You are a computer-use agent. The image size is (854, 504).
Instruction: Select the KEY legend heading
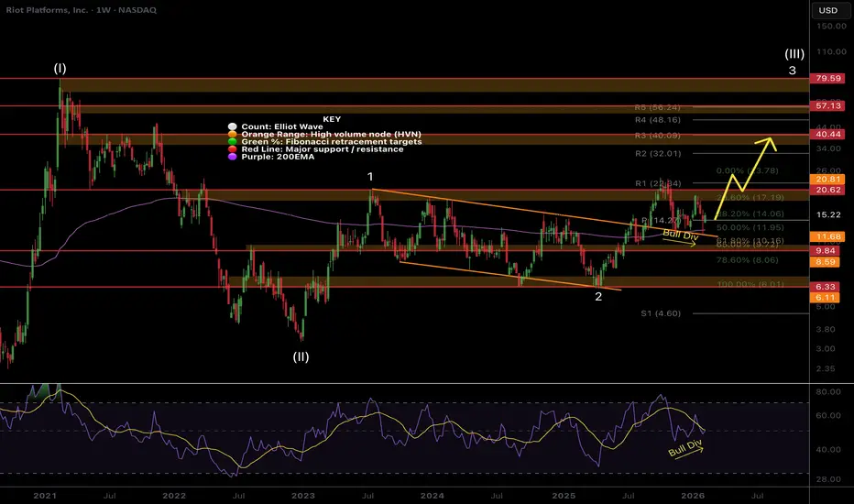click(x=332, y=119)
